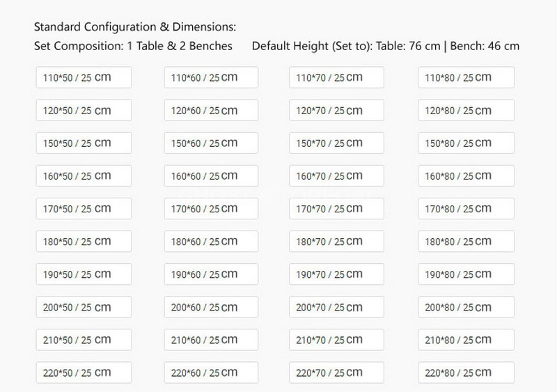Select 200*70 / 25 cm dimension option
Screen dimensions: 557x392
click(337, 306)
